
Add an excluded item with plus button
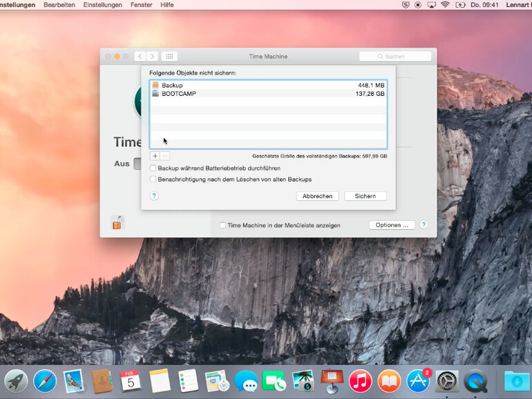(155, 156)
